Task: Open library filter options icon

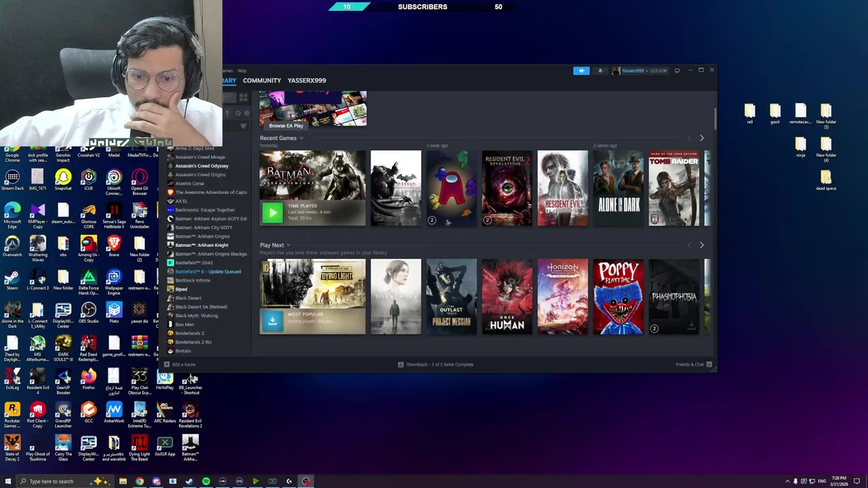Action: point(243,126)
